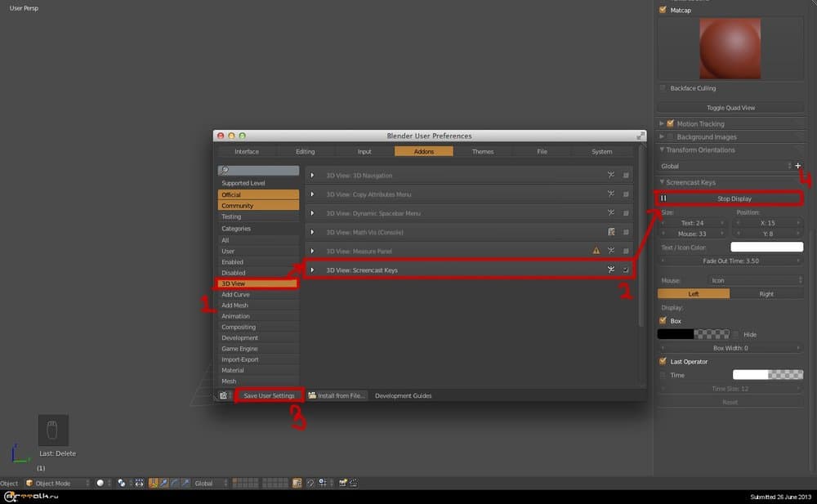
Task: Toggle the 3D manipulator axes icon
Action: [154, 483]
